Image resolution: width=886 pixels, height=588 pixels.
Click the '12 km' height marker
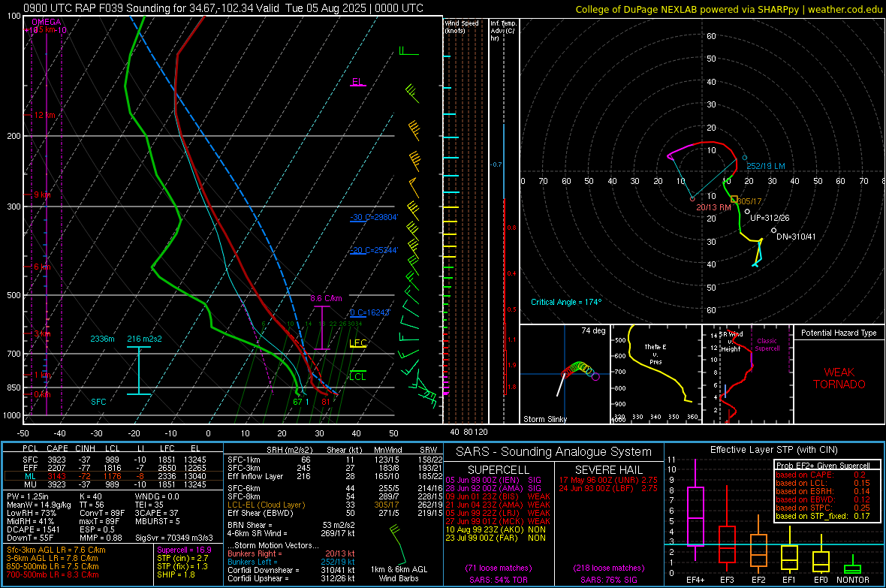coord(44,115)
